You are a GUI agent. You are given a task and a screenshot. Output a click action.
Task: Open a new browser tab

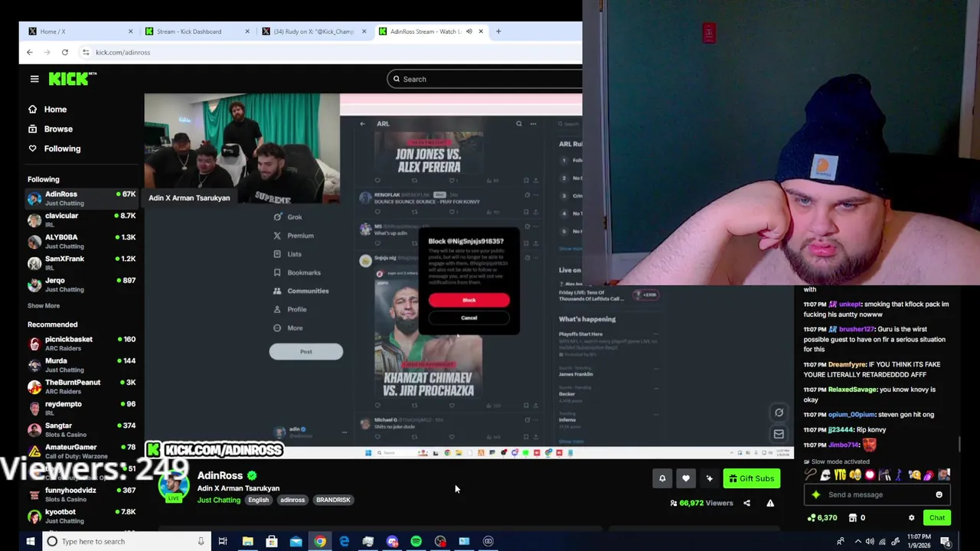click(x=498, y=31)
